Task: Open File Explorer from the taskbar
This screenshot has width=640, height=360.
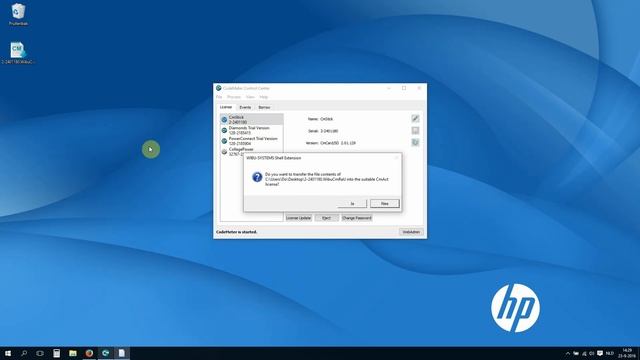Action: [73, 353]
